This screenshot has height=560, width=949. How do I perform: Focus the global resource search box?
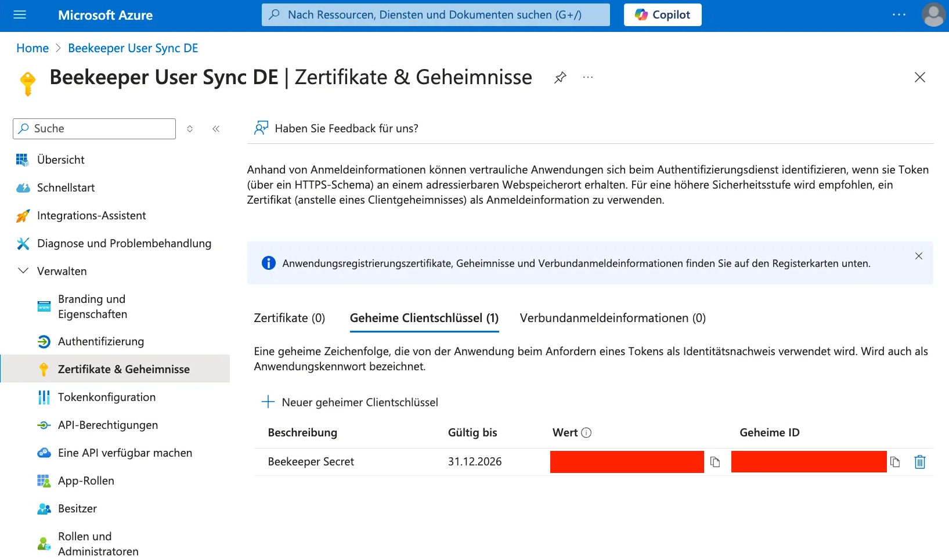pyautogui.click(x=435, y=15)
